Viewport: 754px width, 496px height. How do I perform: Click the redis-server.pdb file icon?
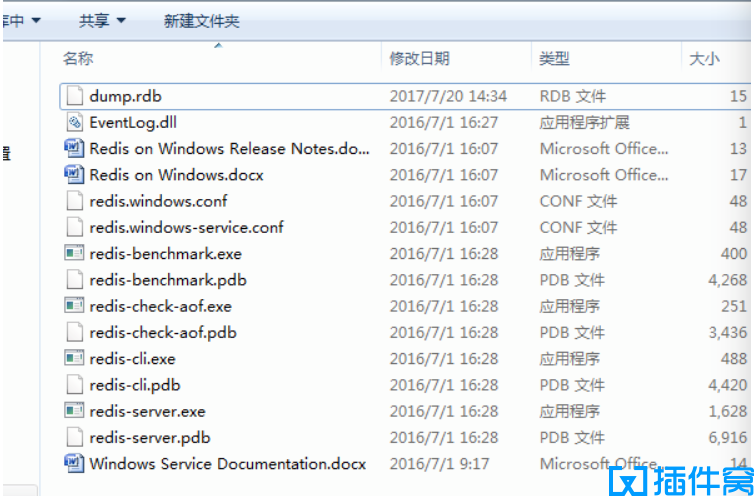coord(75,437)
